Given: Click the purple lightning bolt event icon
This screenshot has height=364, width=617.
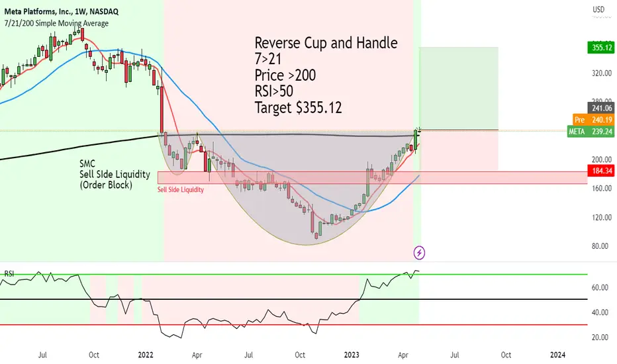Looking at the screenshot, I should tap(419, 253).
